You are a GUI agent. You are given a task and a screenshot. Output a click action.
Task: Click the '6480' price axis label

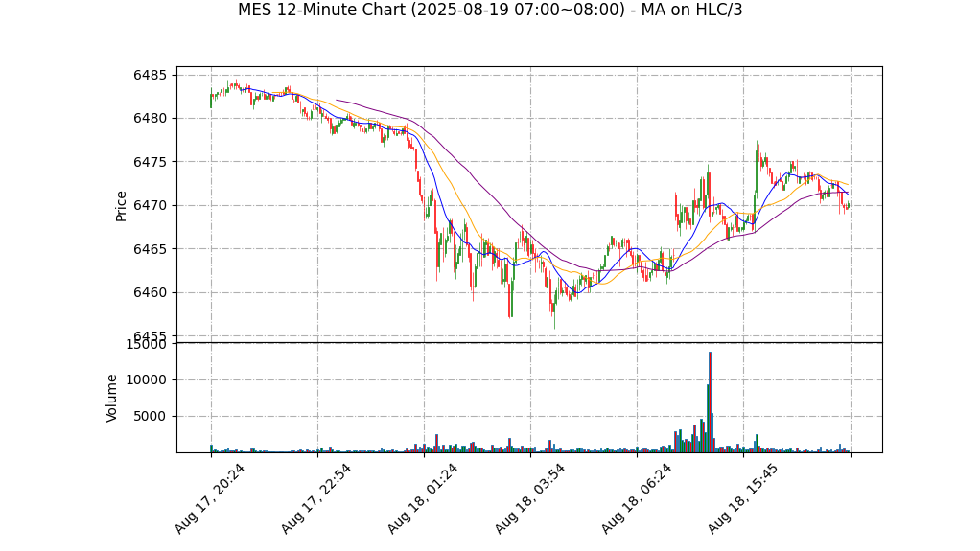point(150,119)
